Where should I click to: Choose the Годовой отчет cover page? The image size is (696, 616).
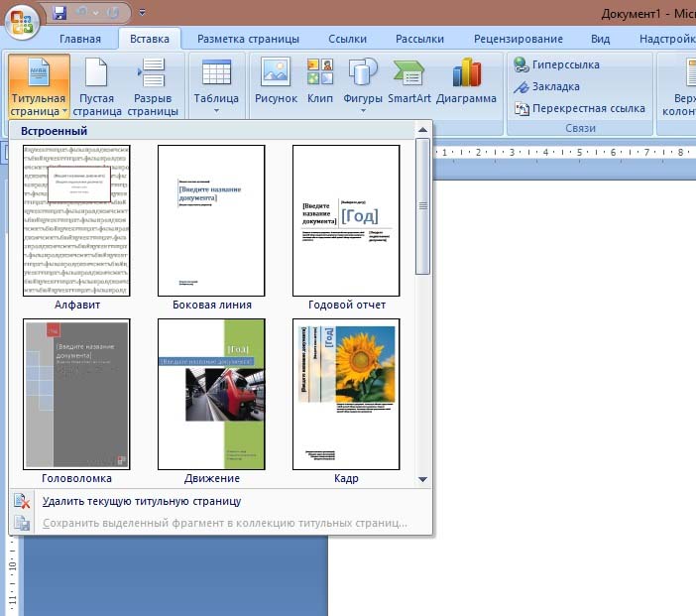tap(346, 220)
